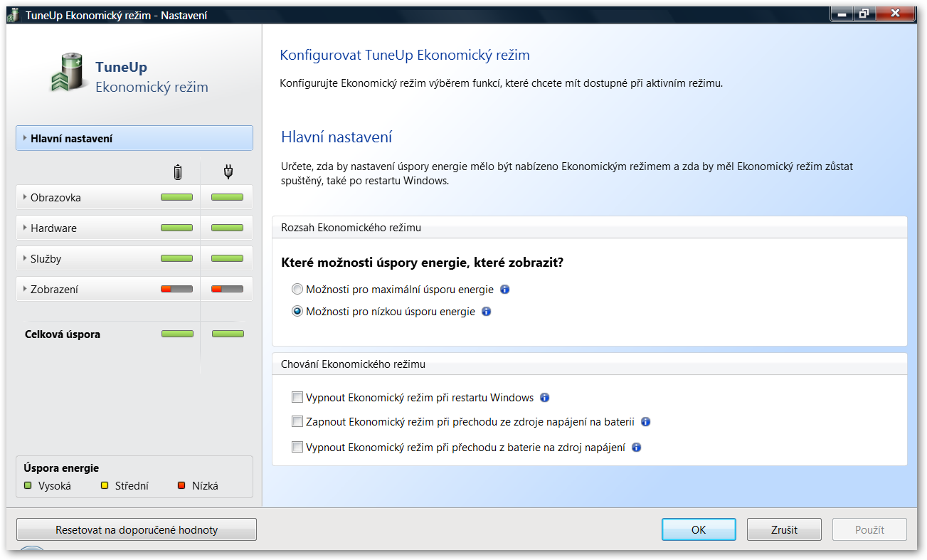Open info for Zapnout při přechodu na baterii
Screen dimensions: 927x560
646,422
